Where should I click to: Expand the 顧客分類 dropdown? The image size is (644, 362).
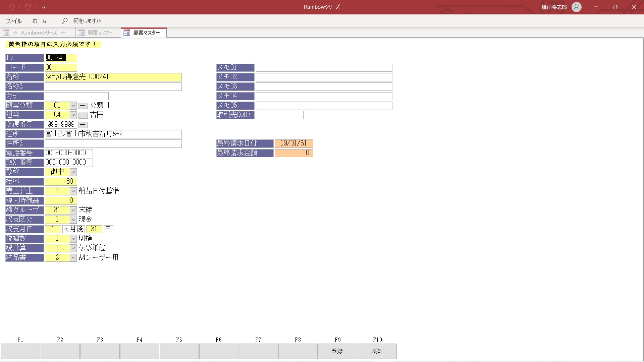coord(73,106)
